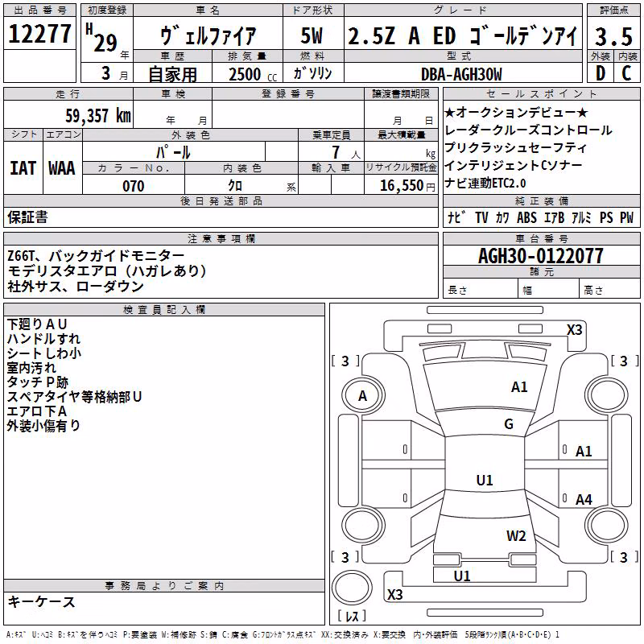Click the X3 mark near front bumper

tap(575, 330)
